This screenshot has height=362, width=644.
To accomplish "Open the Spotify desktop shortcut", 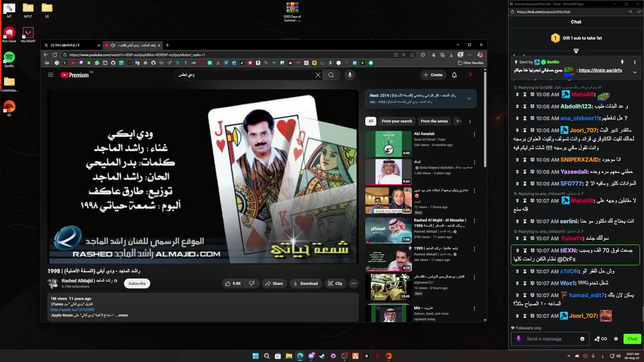I will click(9, 59).
